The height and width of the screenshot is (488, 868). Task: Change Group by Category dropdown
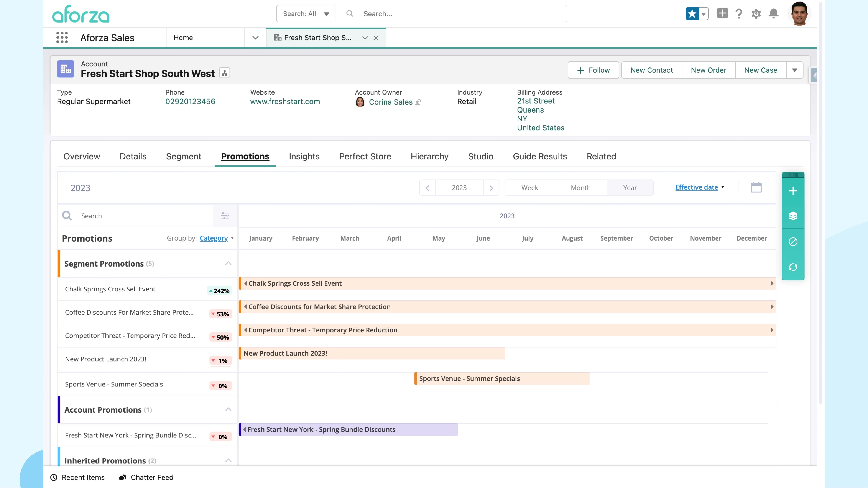[217, 238]
